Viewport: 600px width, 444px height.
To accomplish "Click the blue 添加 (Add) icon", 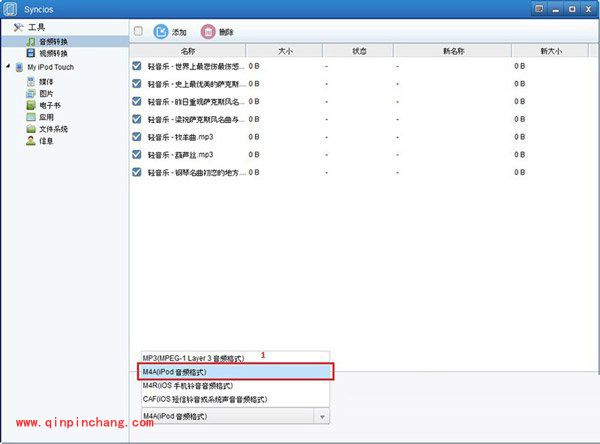I will click(x=161, y=32).
